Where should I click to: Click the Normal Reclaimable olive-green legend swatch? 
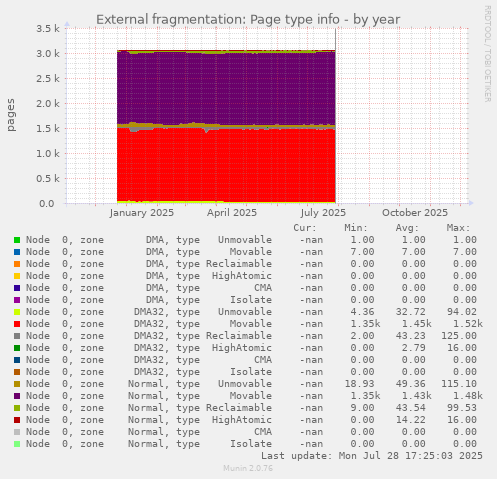point(17,408)
